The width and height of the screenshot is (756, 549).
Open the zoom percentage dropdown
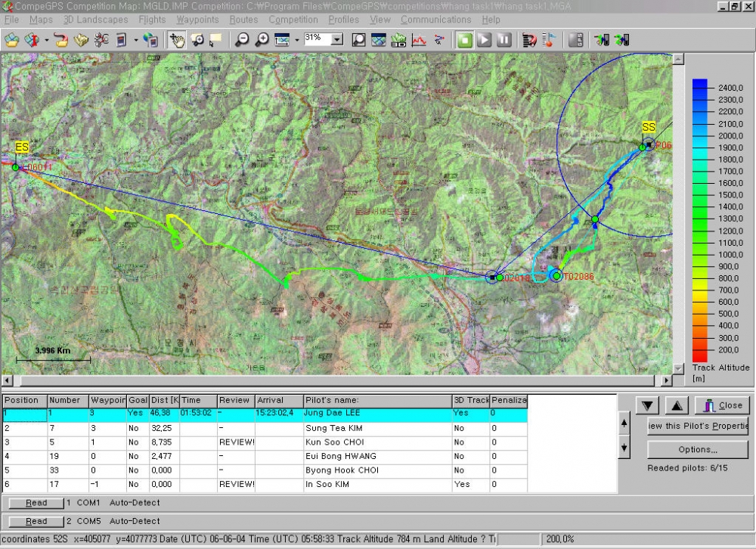pos(337,39)
